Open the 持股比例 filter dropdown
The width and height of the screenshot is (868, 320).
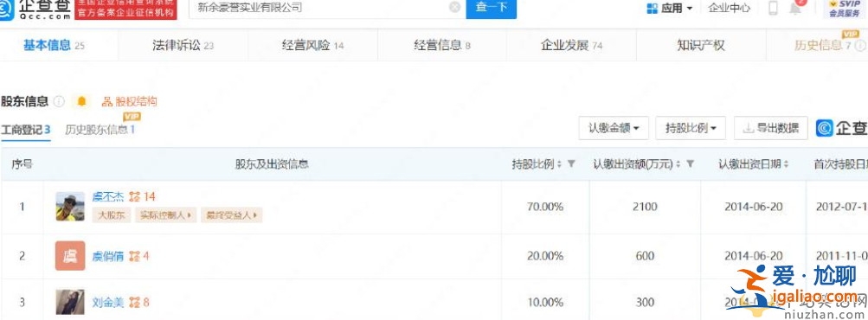(x=691, y=129)
